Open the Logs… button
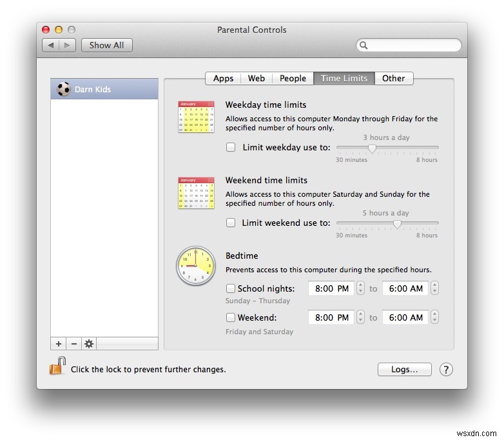Image resolution: width=504 pixels, height=440 pixels. point(404,370)
